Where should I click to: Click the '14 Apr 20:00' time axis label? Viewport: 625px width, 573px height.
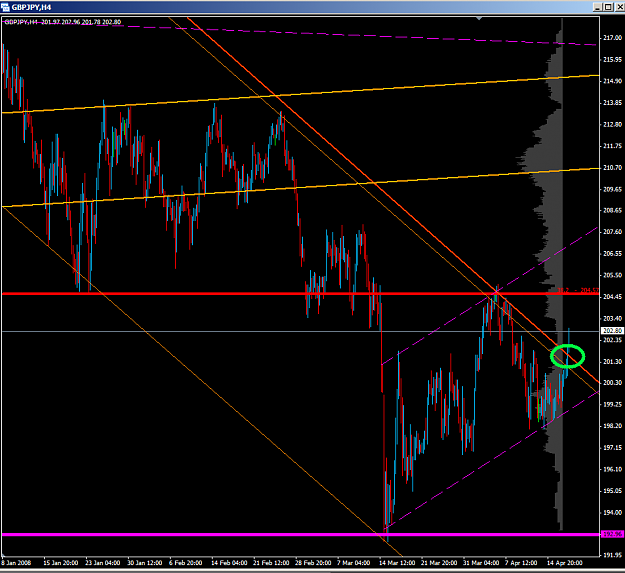point(564,563)
